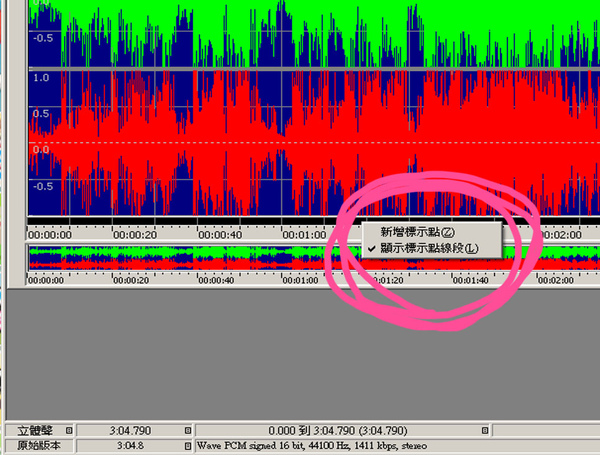Click 00:01:40 on the overview ruler
Viewport: 600px width, 455px height.
(x=471, y=280)
